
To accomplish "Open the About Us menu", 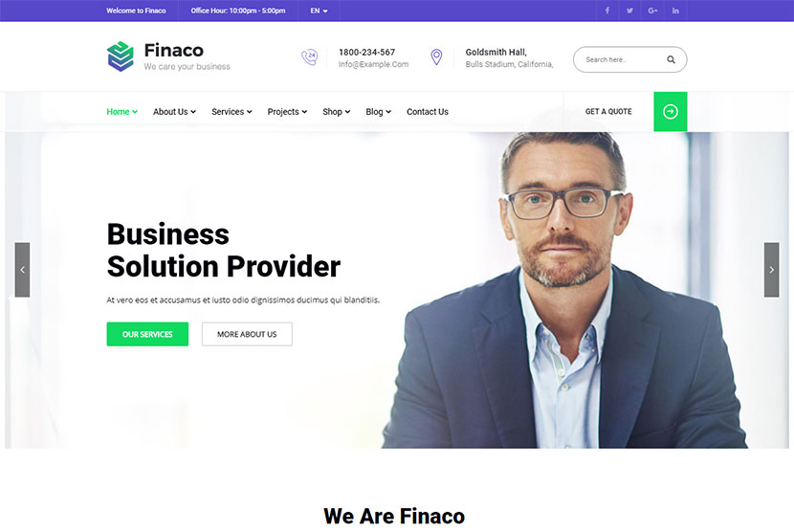I will click(174, 111).
